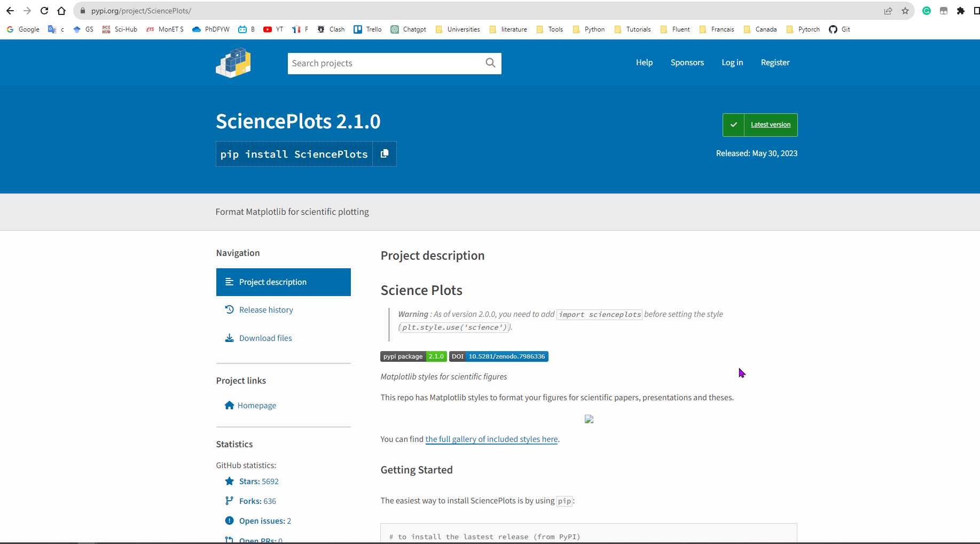
Task: Expand the Universities bookmark folder
Action: pos(458,29)
